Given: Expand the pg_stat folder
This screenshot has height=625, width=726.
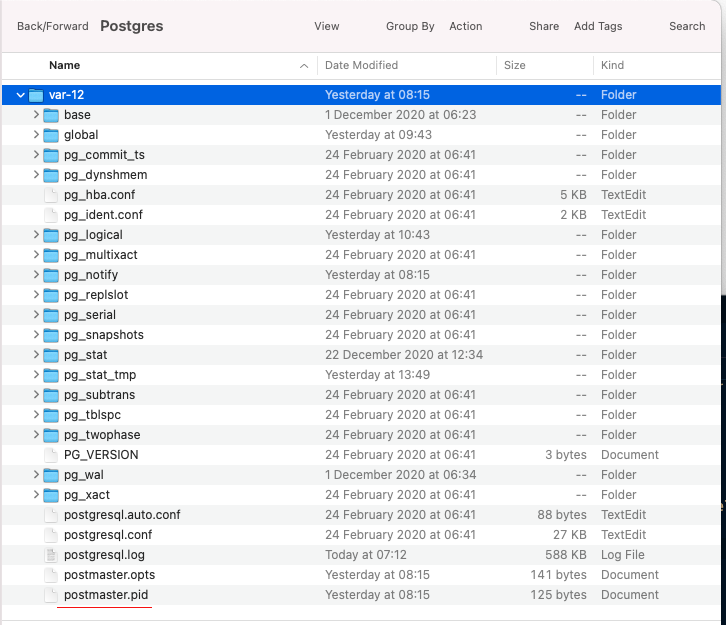Looking at the screenshot, I should pyautogui.click(x=36, y=354).
